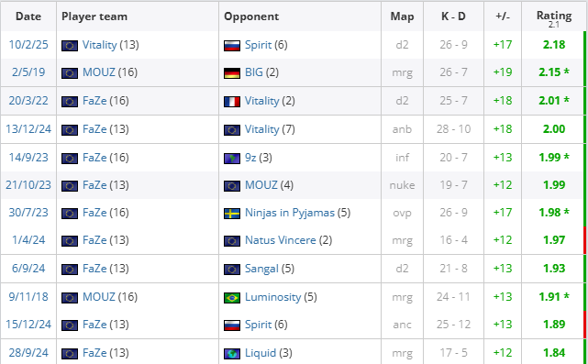Click the Opponent column header

tap(251, 17)
